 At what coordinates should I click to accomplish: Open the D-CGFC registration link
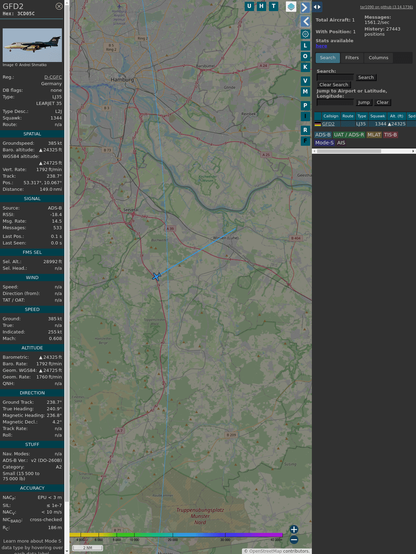point(53,77)
